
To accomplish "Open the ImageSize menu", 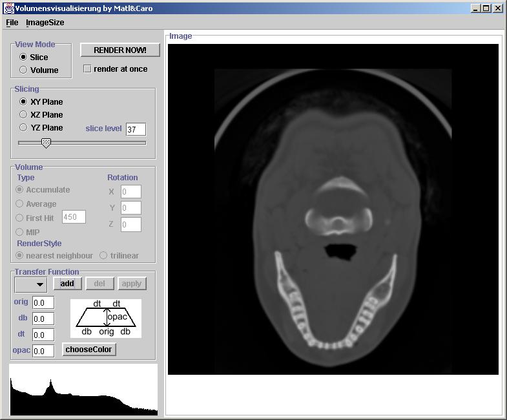I will [x=45, y=23].
